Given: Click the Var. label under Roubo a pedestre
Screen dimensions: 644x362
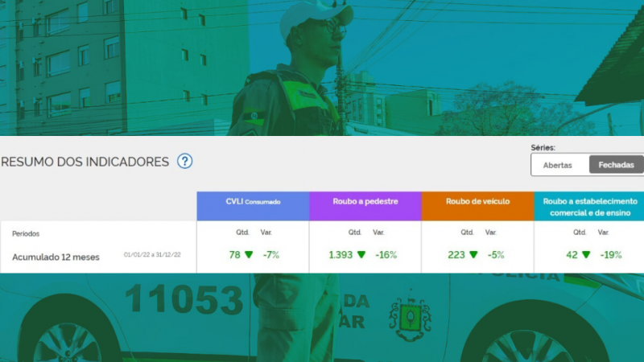Looking at the screenshot, I should (x=378, y=232).
